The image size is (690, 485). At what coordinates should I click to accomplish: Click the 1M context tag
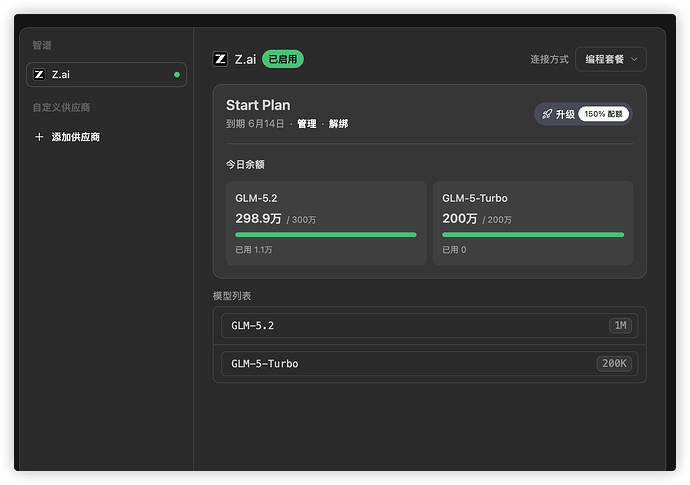[x=620, y=326]
